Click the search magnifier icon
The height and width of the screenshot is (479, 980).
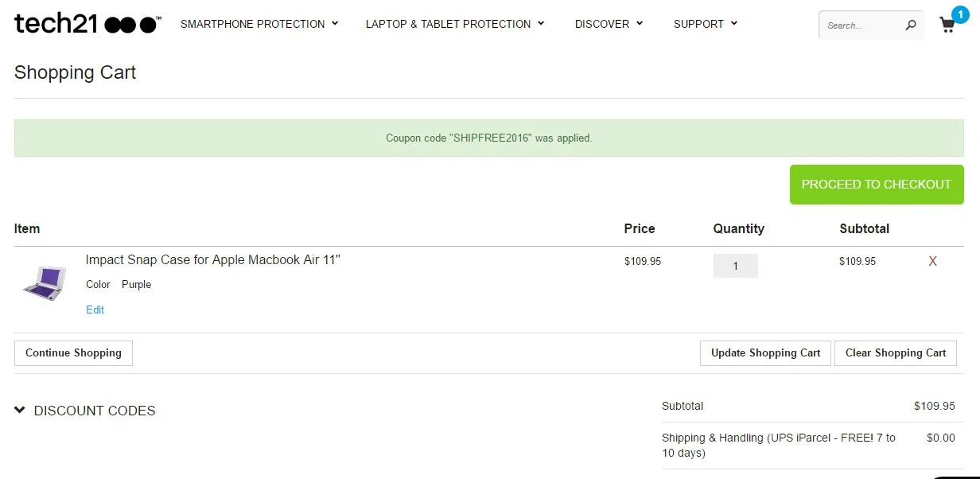pyautogui.click(x=911, y=25)
